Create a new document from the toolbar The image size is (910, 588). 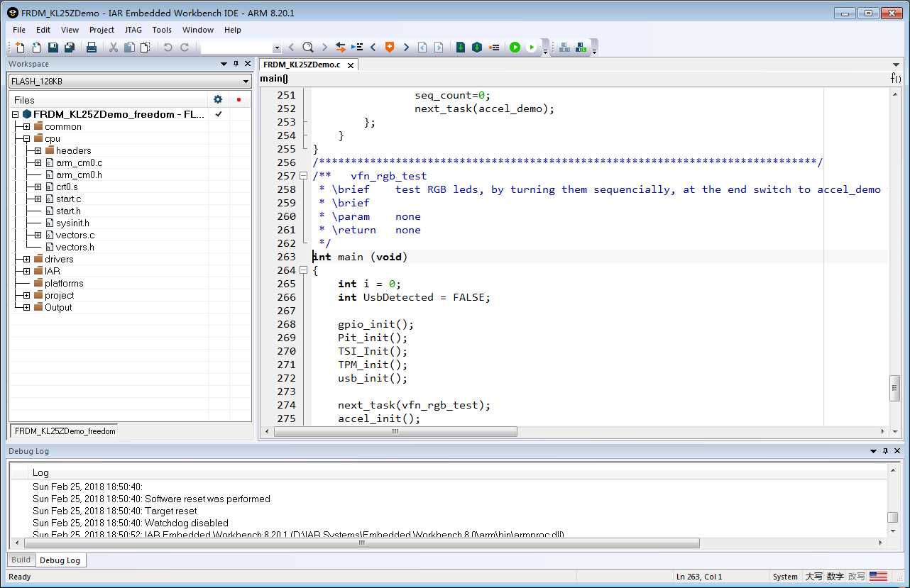[x=20, y=48]
